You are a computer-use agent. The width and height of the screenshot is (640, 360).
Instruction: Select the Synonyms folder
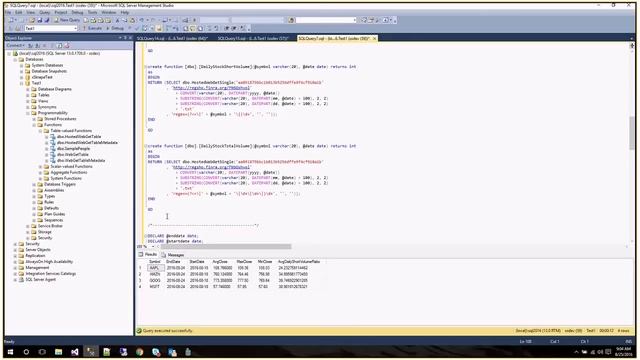[47, 107]
